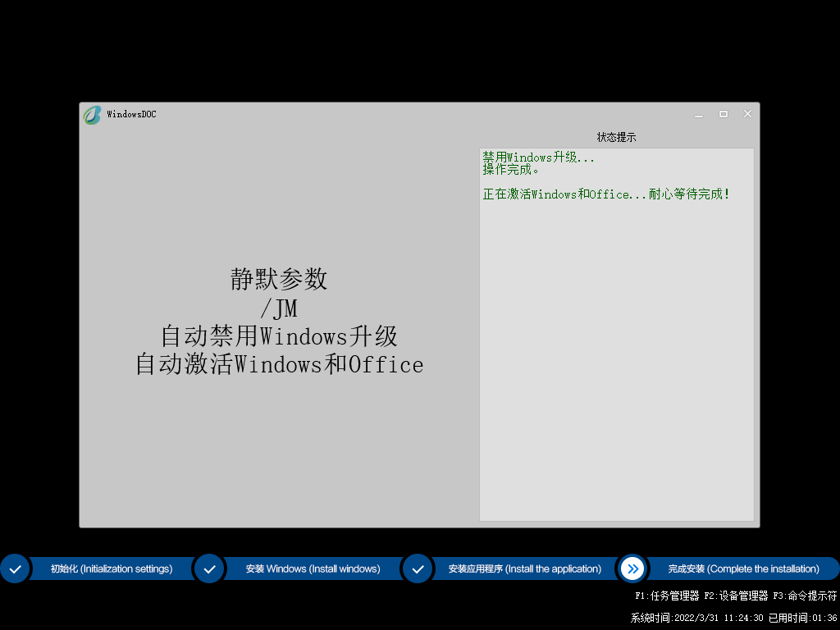Maximize the WindowsDOC window
This screenshot has width=840, height=630.
[x=724, y=114]
